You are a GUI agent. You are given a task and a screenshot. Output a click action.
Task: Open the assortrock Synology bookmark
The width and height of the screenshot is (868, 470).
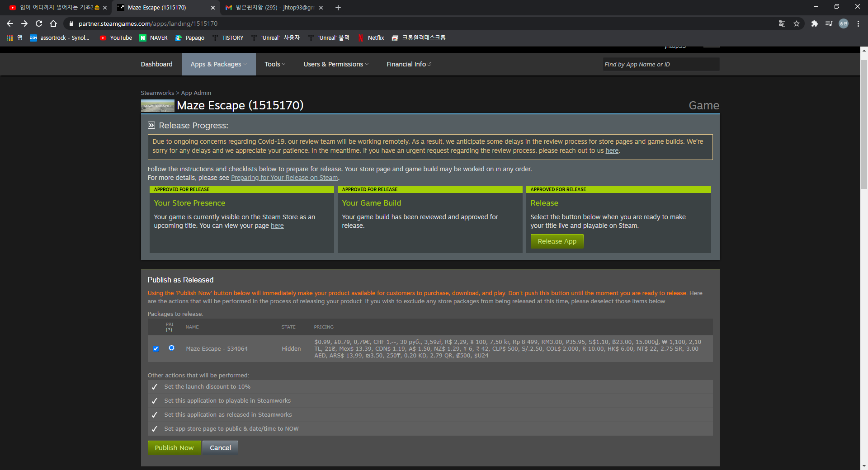pos(60,38)
